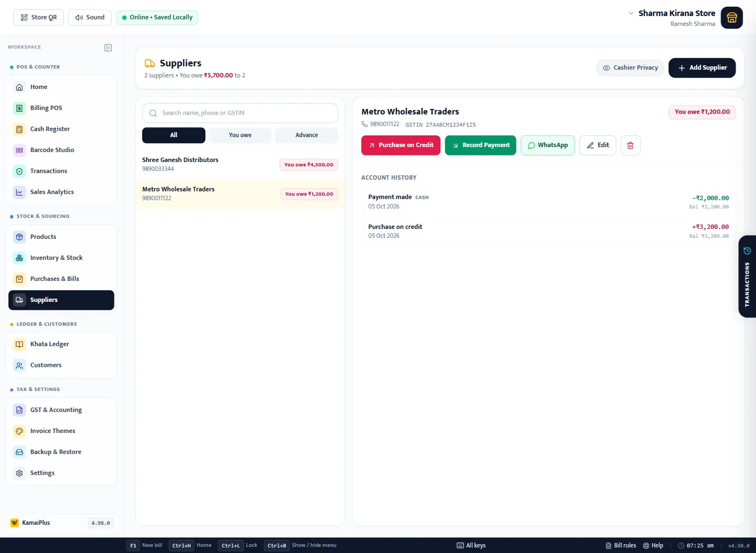Focus the supplier search field
The image size is (756, 553).
coord(240,113)
